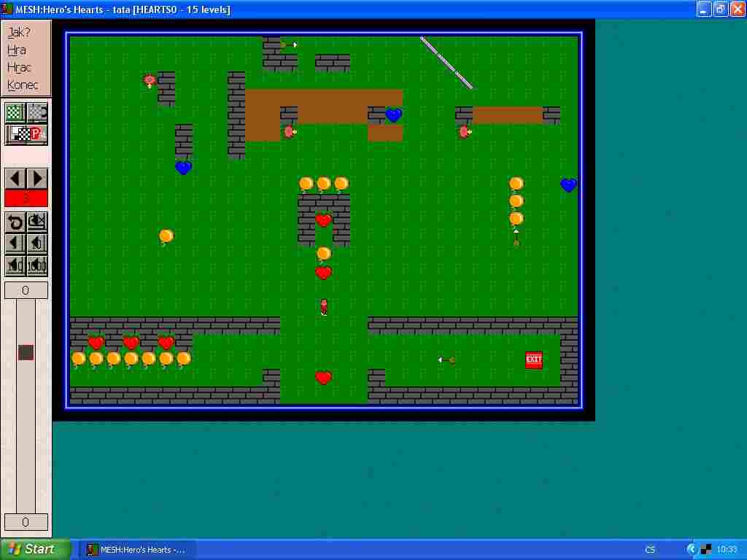Image resolution: width=747 pixels, height=560 pixels.
Task: Click the white arrow left of EXIT
Action: point(446,360)
